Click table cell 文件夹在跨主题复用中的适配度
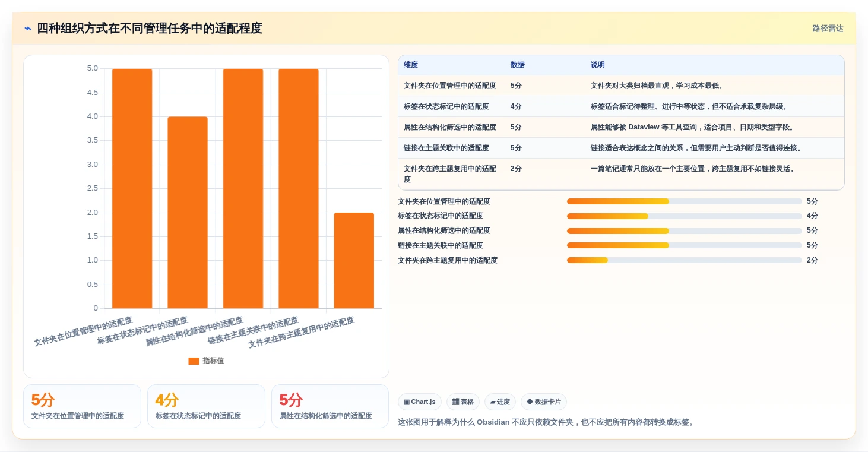 click(450, 174)
